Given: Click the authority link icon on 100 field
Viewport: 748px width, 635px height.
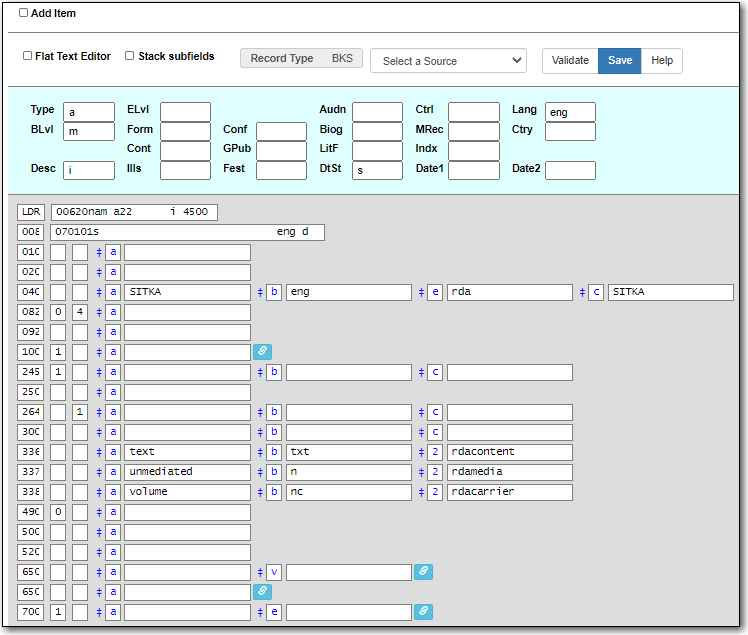Looking at the screenshot, I should coord(262,352).
